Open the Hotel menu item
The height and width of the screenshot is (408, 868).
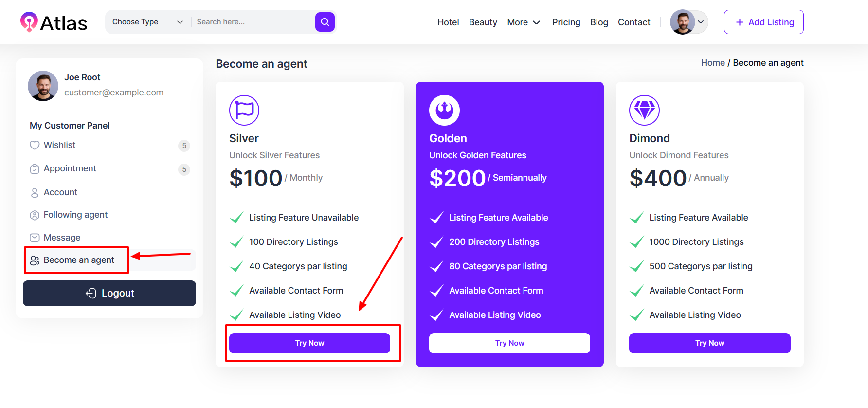(448, 22)
